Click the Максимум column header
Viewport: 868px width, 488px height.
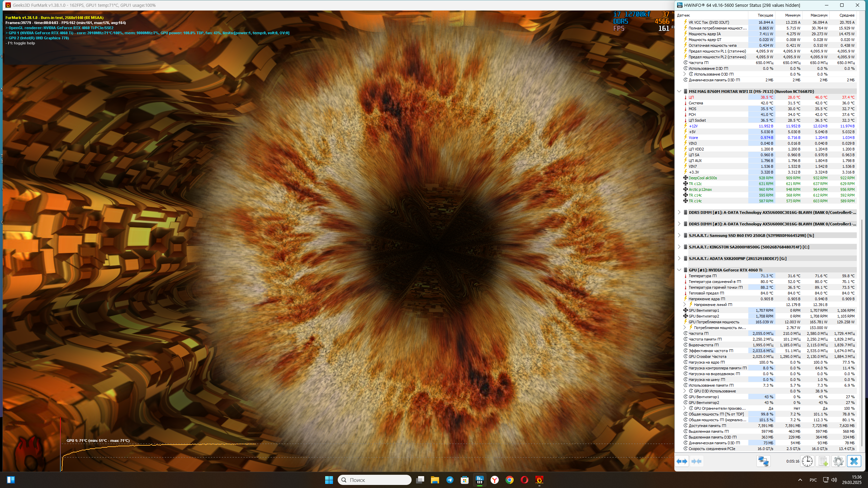tap(819, 15)
